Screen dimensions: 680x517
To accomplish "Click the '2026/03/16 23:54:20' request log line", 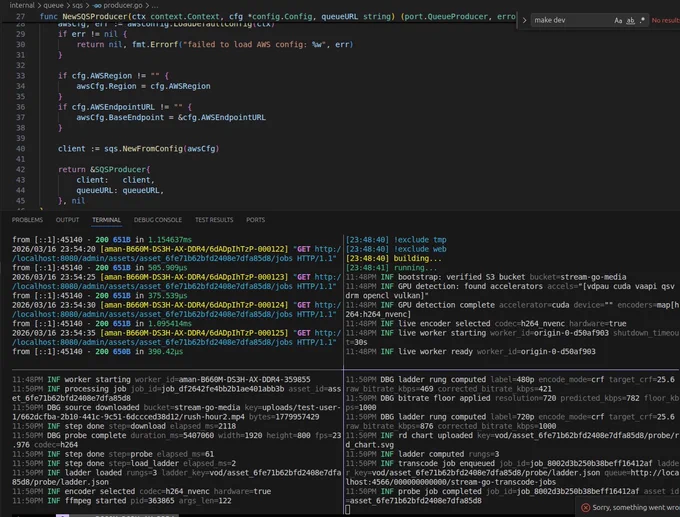I will (177, 249).
